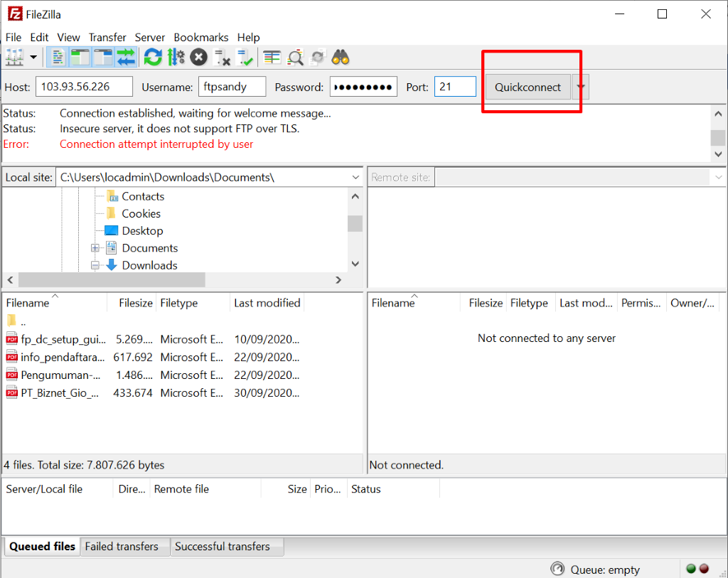Screen dimensions: 728x578
Task: Click local tree horizontal scroll right arrow
Action: [338, 280]
